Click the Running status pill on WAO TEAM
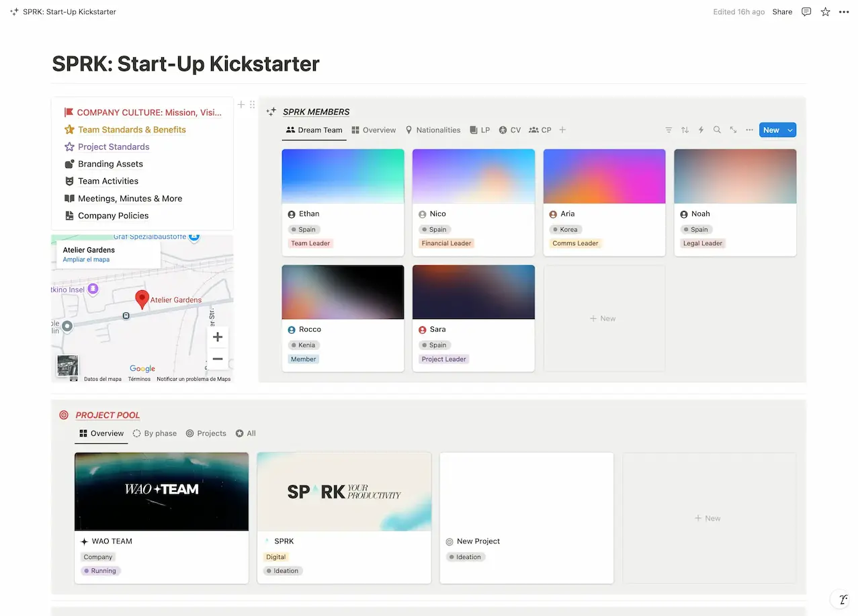Viewport: 858px width, 616px height. pyautogui.click(x=99, y=570)
